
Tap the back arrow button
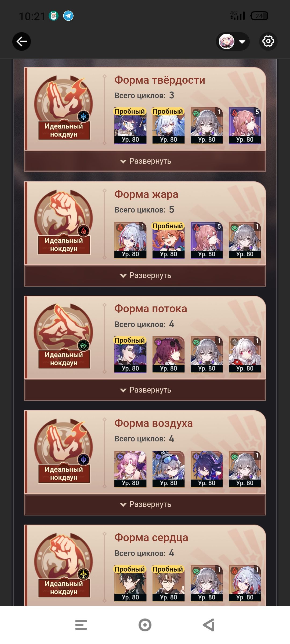21,42
